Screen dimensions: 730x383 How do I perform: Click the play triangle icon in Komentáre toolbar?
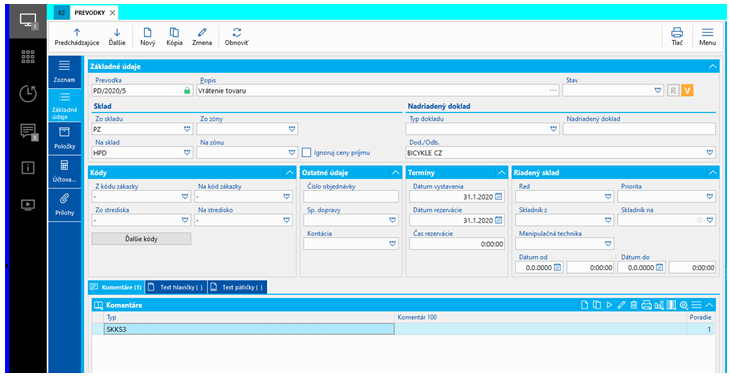click(609, 305)
